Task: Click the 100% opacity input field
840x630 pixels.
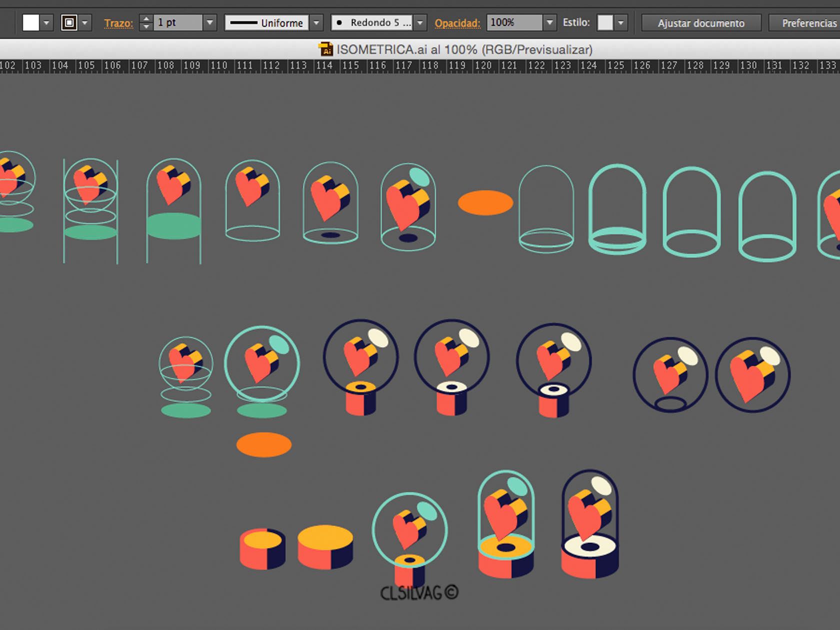Action: click(514, 23)
